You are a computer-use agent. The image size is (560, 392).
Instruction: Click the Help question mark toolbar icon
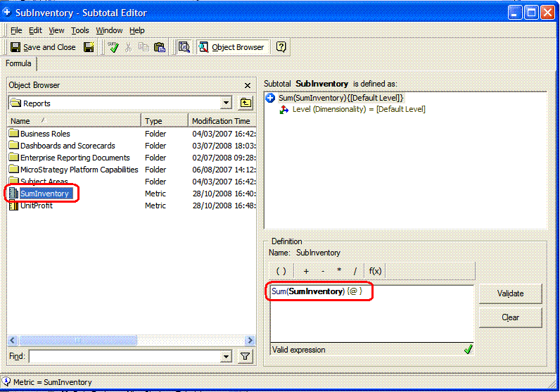[281, 47]
